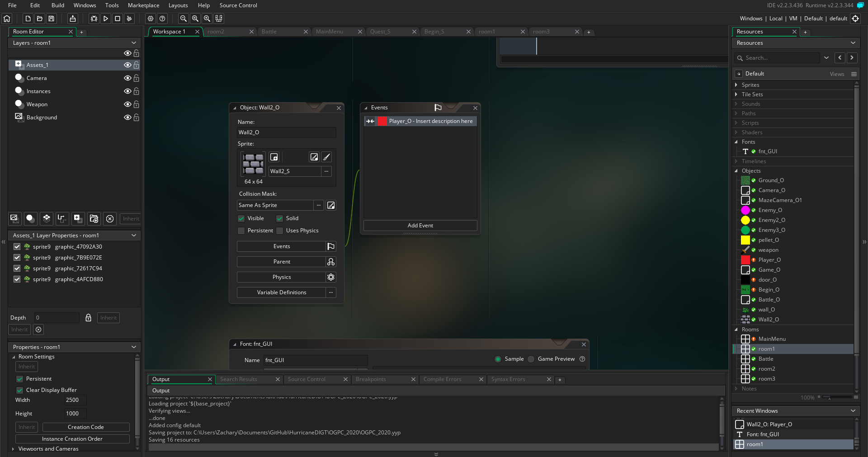Click the create new sprite icon
868x457 pixels.
274,157
